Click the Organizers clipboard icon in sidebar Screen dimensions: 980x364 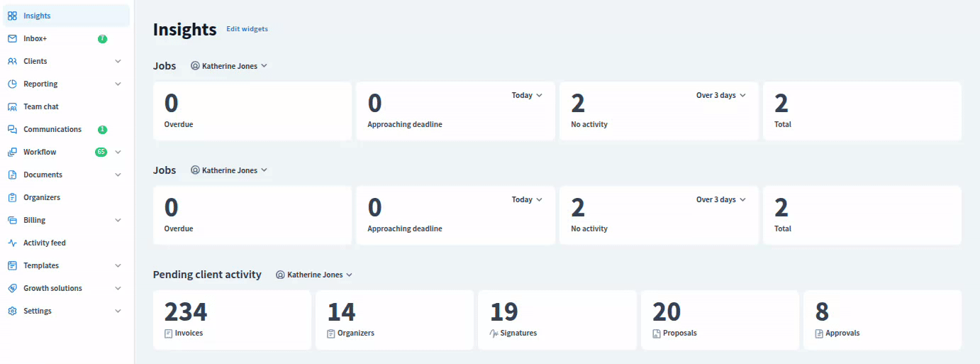(12, 197)
